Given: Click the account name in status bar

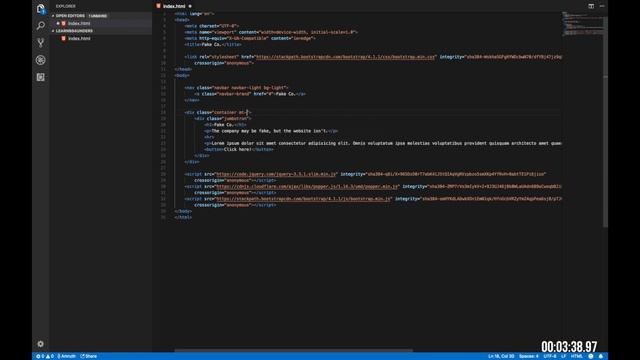Looking at the screenshot, I should coord(67,356).
